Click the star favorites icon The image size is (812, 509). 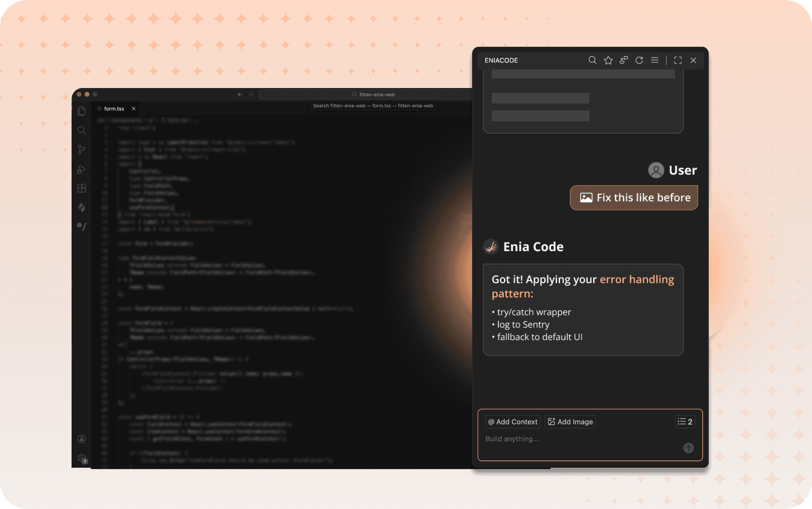tap(608, 60)
